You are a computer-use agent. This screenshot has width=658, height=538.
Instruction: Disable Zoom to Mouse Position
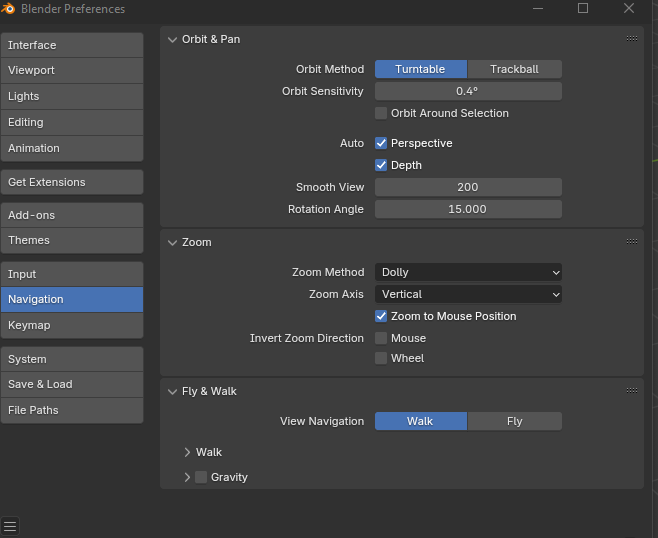[x=381, y=316]
